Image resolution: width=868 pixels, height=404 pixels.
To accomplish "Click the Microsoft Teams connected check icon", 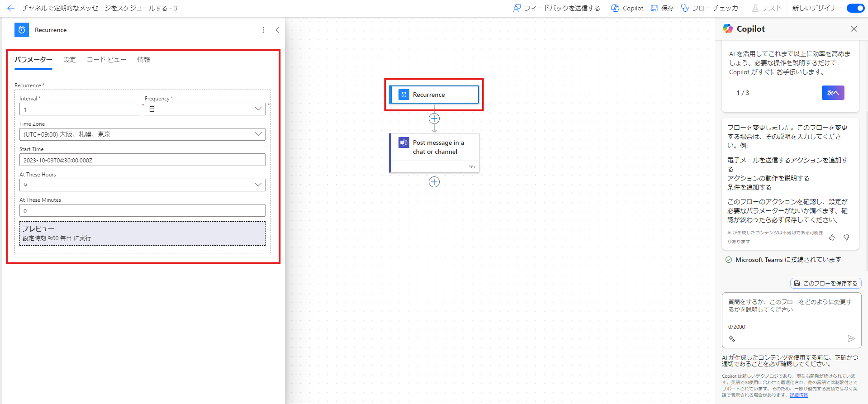I will [x=729, y=260].
